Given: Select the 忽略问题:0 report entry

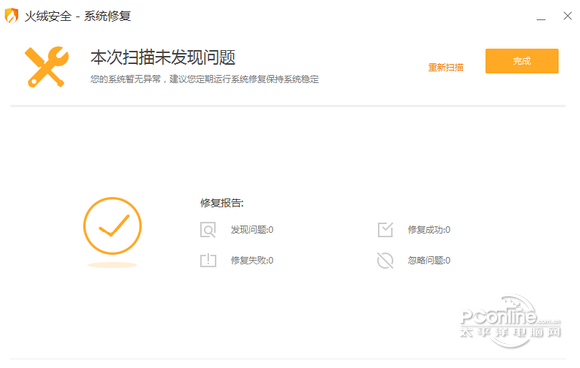Looking at the screenshot, I should [429, 260].
